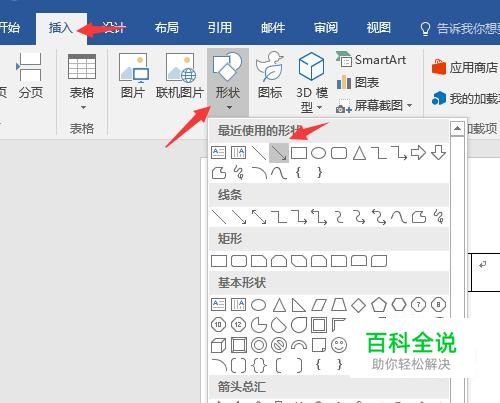The height and width of the screenshot is (403, 500).
Task: Pick the decagon shape labeled 10
Action: pyautogui.click(x=219, y=325)
